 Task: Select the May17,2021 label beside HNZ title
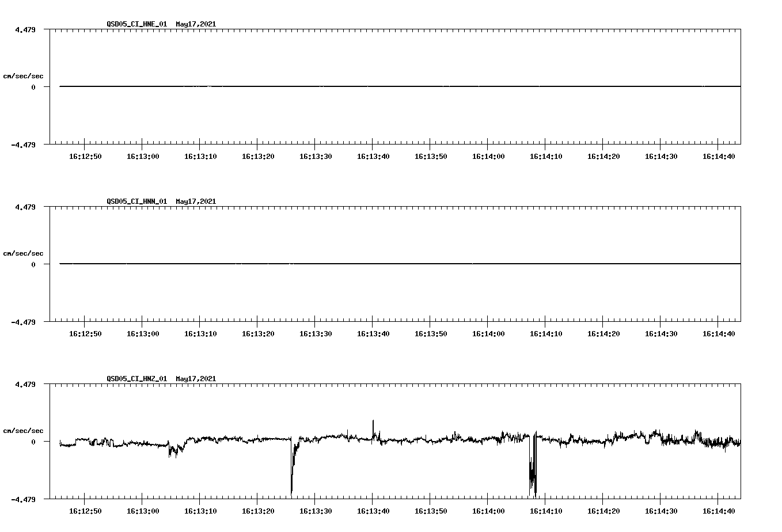coord(196,379)
